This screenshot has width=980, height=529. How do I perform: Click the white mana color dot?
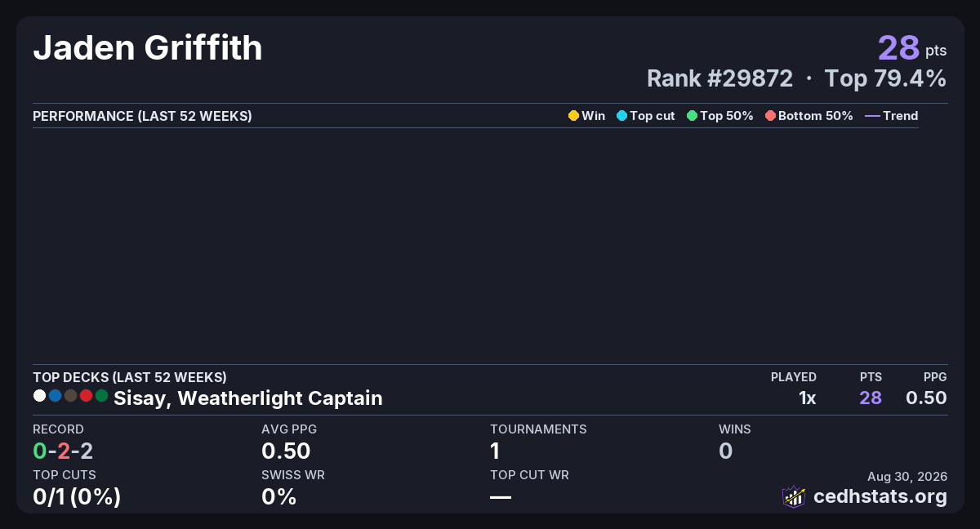coord(39,396)
